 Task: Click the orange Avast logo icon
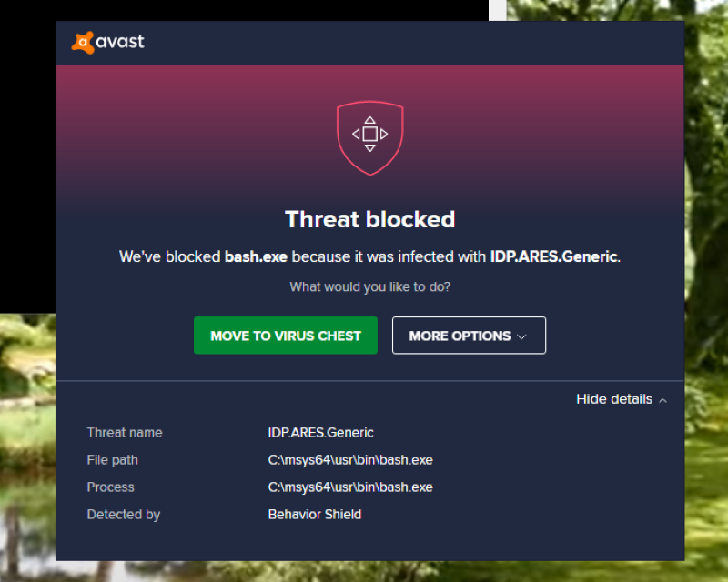coord(83,42)
